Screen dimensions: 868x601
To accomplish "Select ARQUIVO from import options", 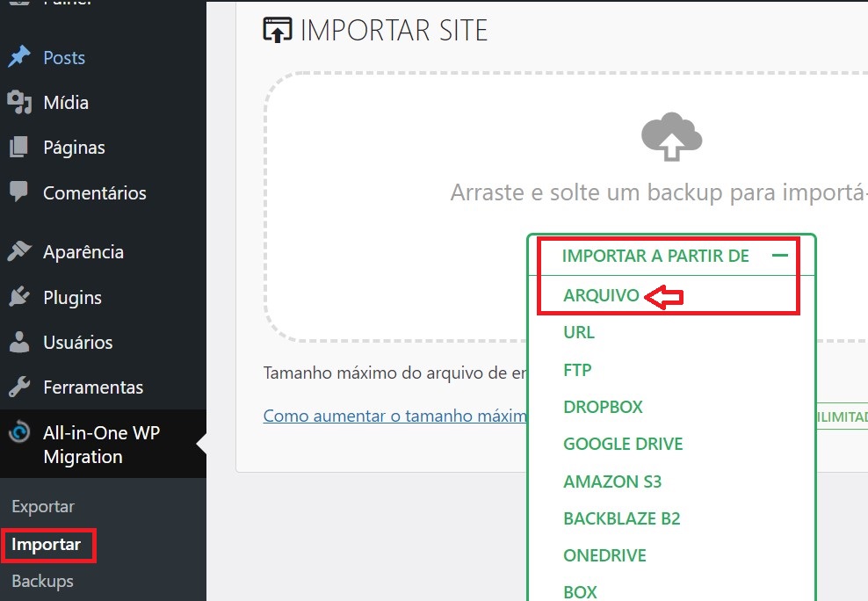I will 601,295.
